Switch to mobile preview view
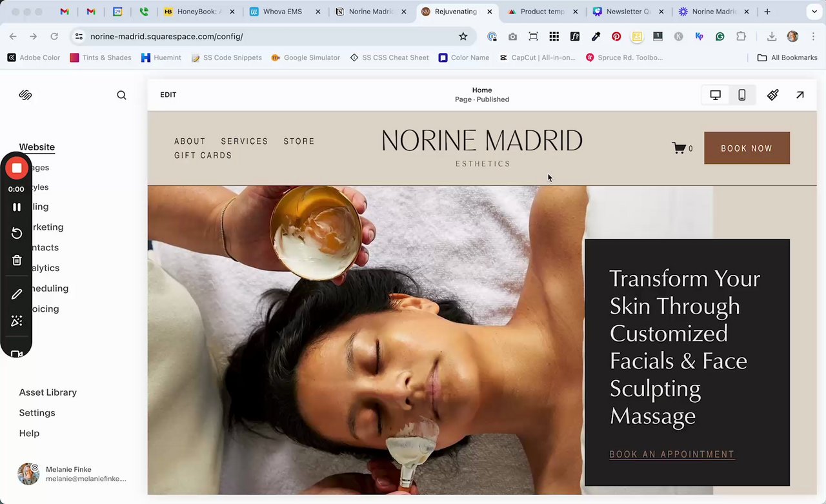 741,95
